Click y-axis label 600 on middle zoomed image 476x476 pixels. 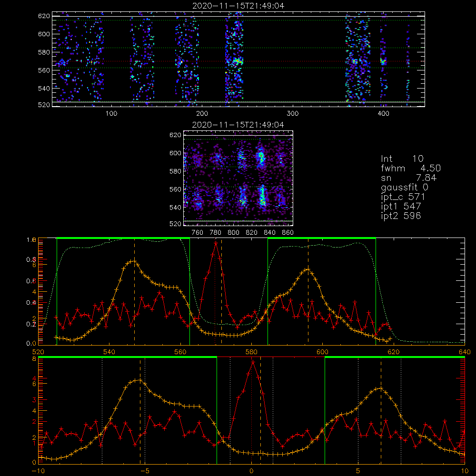(x=175, y=153)
